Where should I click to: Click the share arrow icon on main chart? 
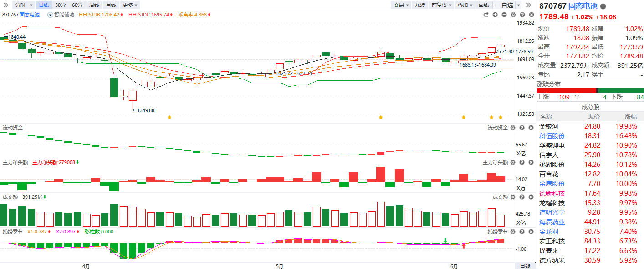(486, 15)
